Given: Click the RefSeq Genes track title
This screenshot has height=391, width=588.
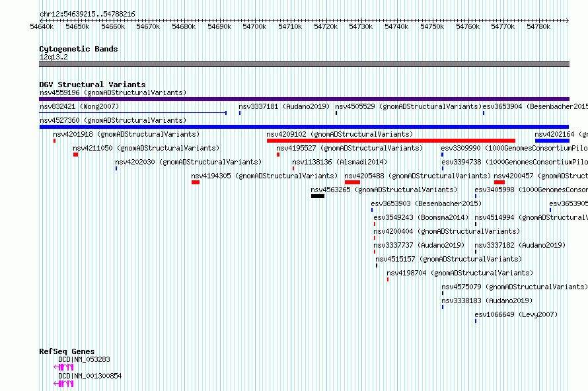Looking at the screenshot, I should pyautogui.click(x=67, y=351).
